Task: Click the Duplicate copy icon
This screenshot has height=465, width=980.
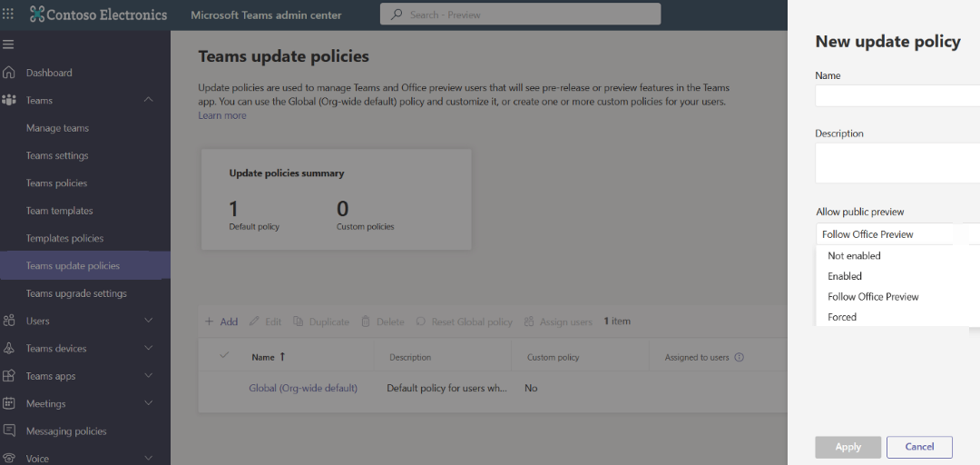Action: (299, 322)
